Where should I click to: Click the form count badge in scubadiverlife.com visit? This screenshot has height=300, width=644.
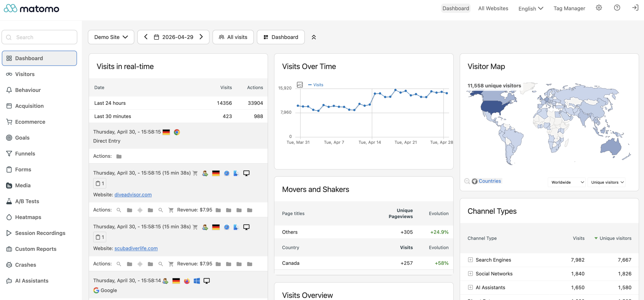pos(100,237)
